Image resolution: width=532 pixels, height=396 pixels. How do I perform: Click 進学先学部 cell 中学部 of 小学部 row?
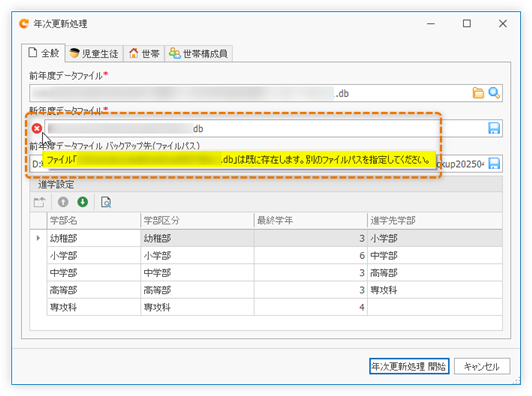pyautogui.click(x=435, y=256)
